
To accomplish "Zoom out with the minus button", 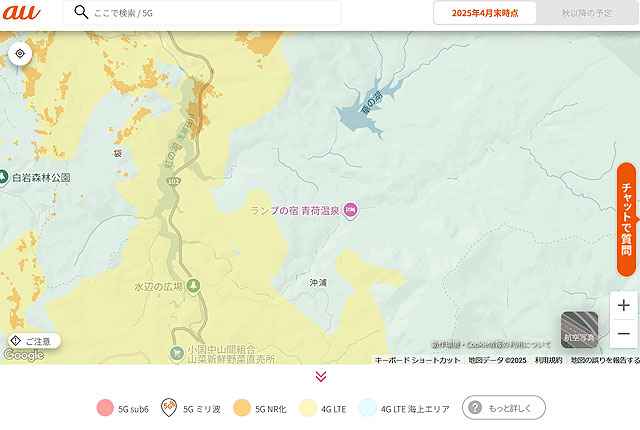I will click(x=623, y=334).
